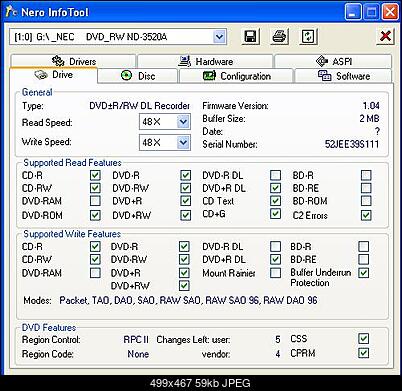Open the Configuration tab
The height and width of the screenshot is (391, 402).
236,76
